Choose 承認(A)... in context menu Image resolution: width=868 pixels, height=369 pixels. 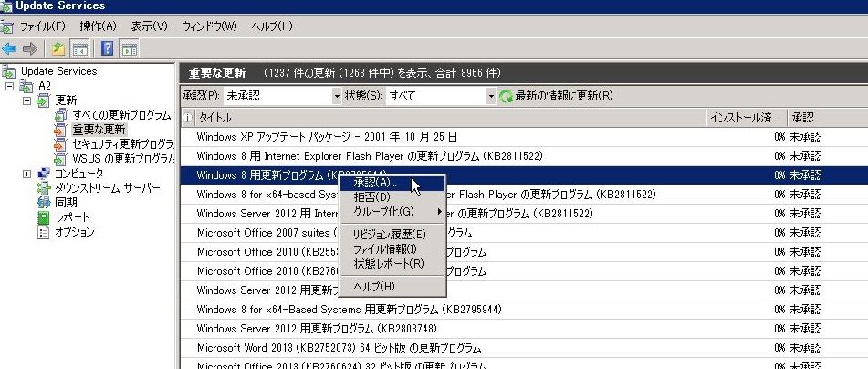(392, 183)
